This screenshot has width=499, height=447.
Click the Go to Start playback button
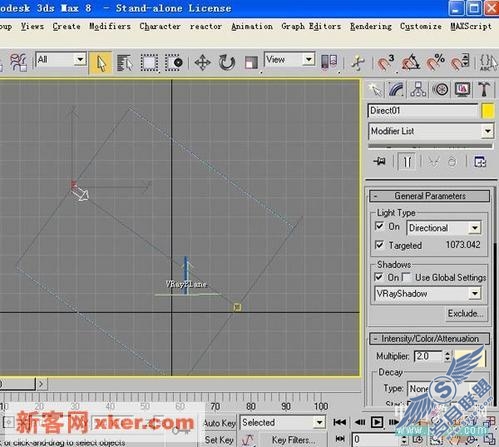click(x=339, y=422)
